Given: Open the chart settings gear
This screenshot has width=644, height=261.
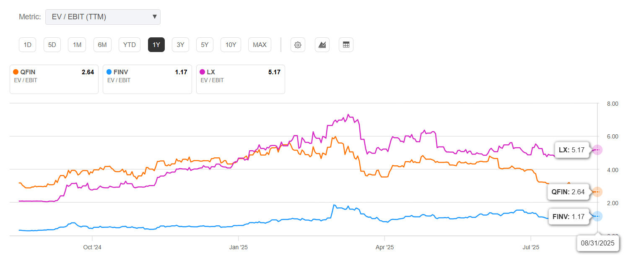Looking at the screenshot, I should click(298, 44).
